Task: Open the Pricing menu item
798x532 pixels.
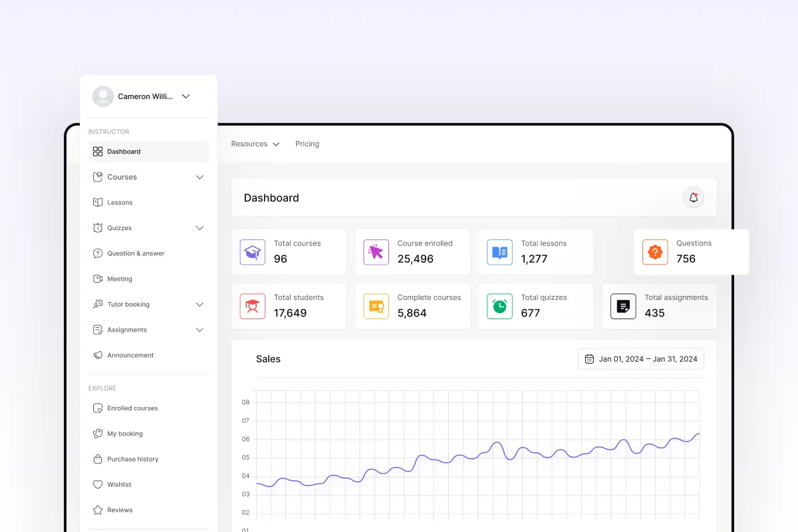Action: (307, 144)
